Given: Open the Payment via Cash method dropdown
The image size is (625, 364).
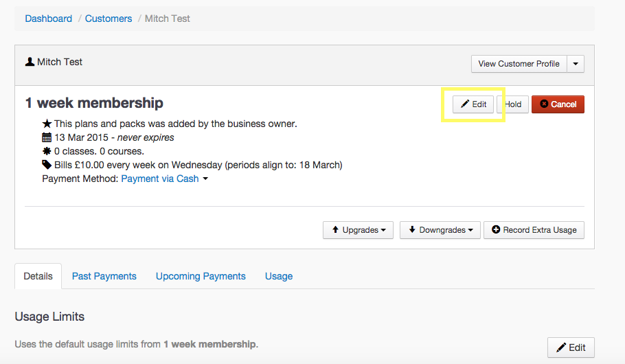Looking at the screenshot, I should click(165, 179).
